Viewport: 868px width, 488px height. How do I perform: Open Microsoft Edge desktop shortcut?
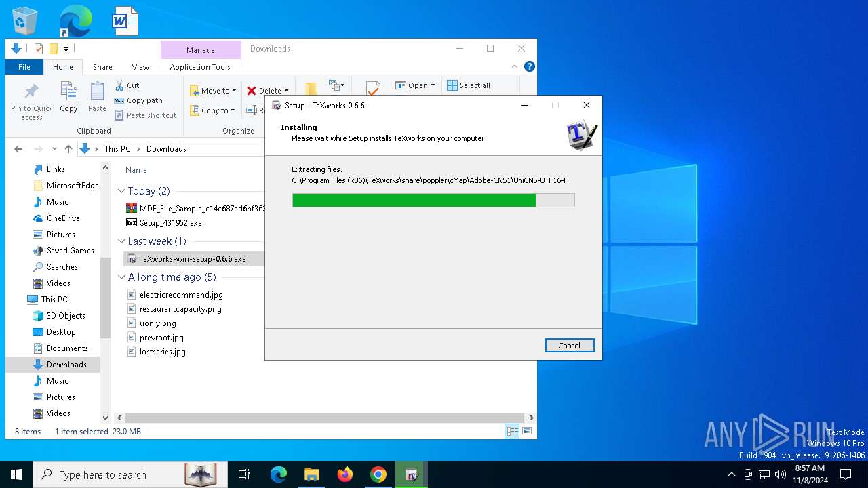pos(75,21)
